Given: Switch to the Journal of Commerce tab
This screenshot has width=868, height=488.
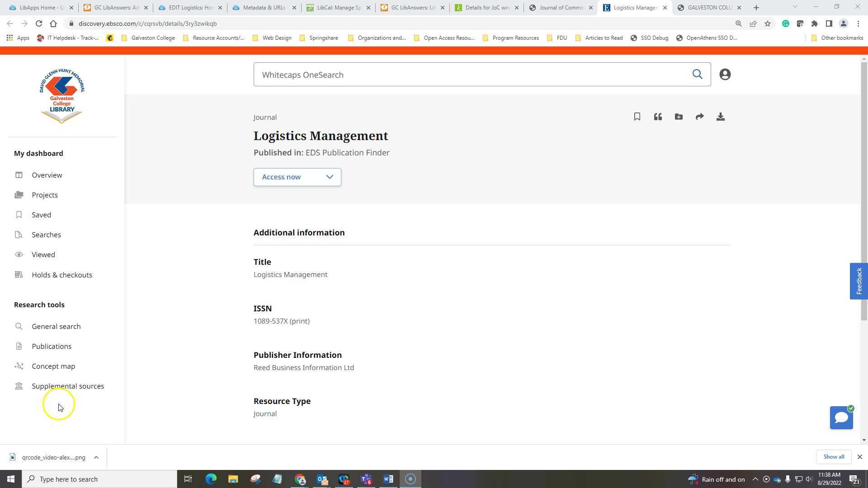Looking at the screenshot, I should [561, 8].
